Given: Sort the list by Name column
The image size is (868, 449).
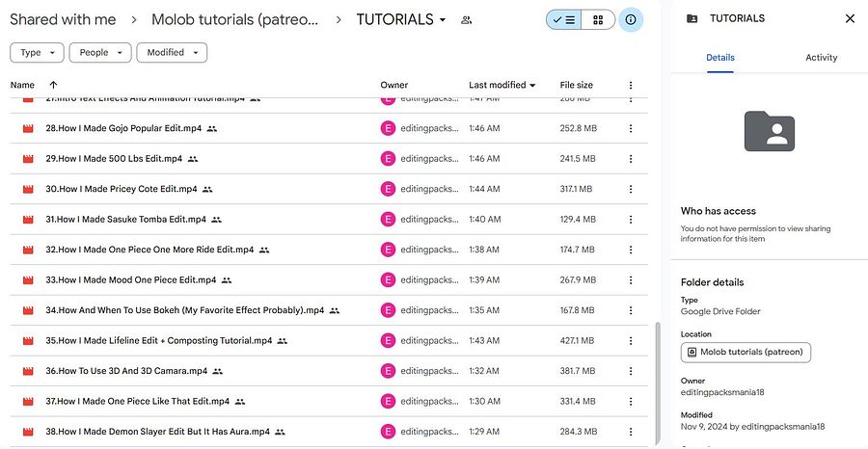Looking at the screenshot, I should [x=22, y=85].
